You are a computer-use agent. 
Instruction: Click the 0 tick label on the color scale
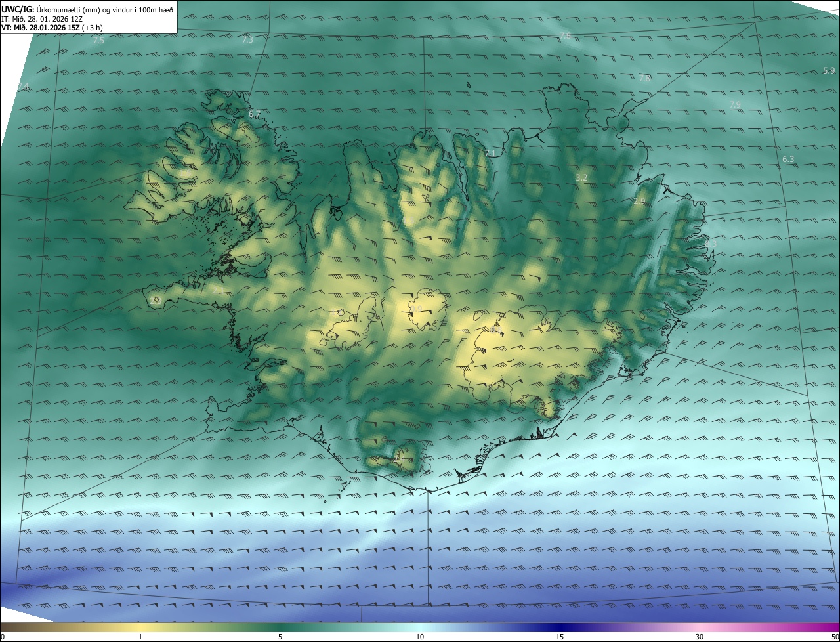(3, 637)
